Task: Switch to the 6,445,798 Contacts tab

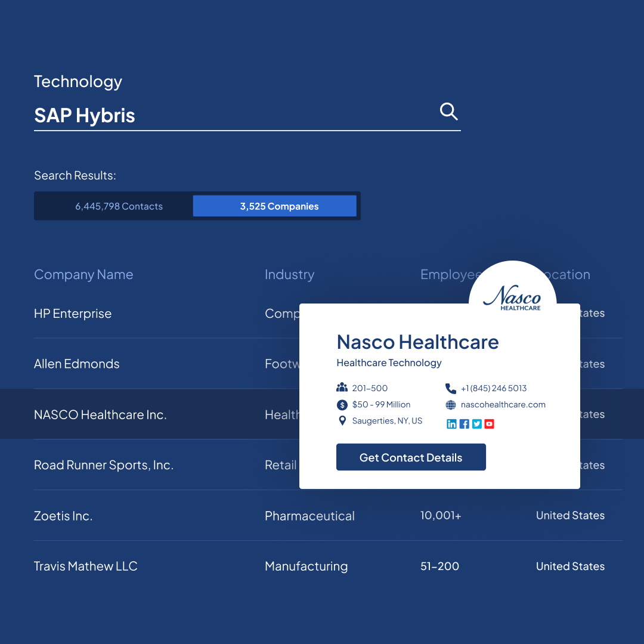Action: tap(119, 206)
